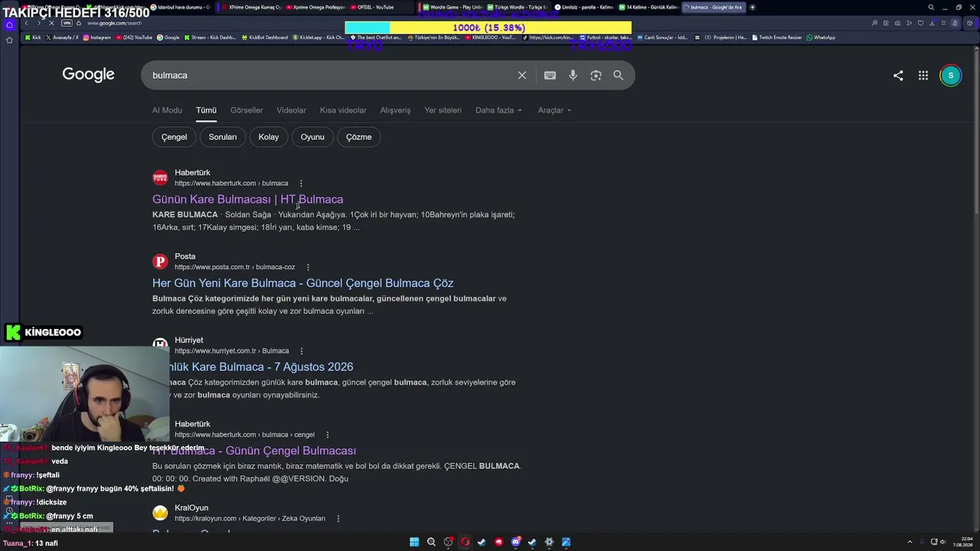Stop loading the page in browser toolbar
The height and width of the screenshot is (551, 980).
tap(51, 23)
